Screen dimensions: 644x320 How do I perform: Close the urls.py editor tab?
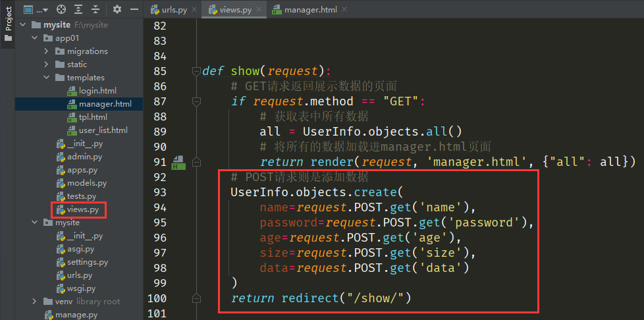click(194, 10)
